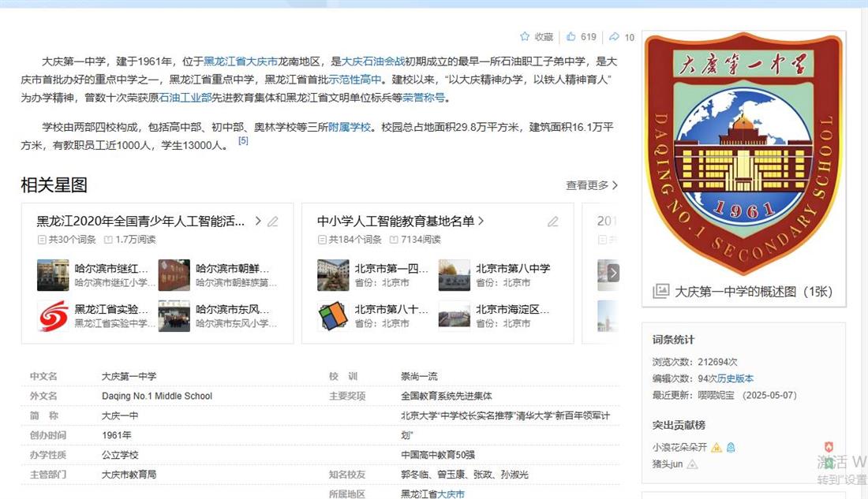Open the 示范性高中 link

(x=355, y=79)
